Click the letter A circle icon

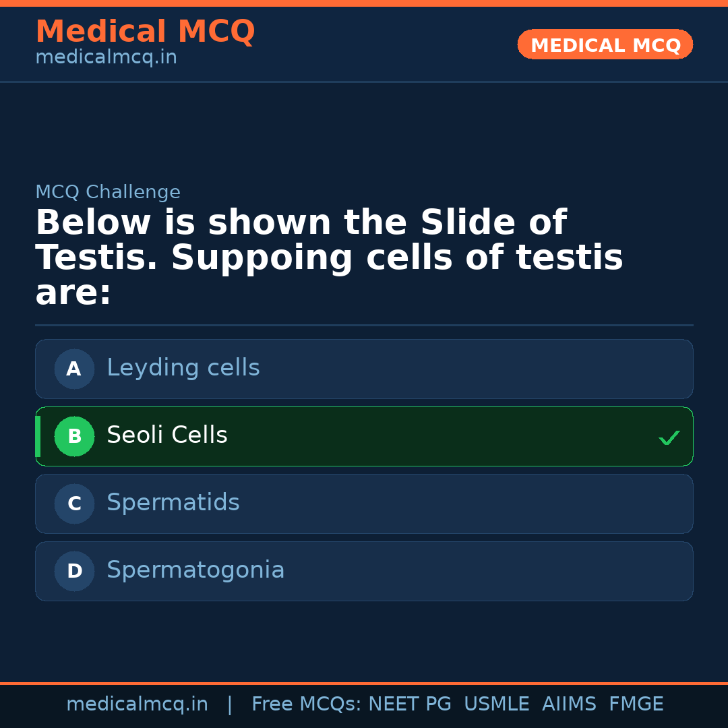[x=74, y=369]
